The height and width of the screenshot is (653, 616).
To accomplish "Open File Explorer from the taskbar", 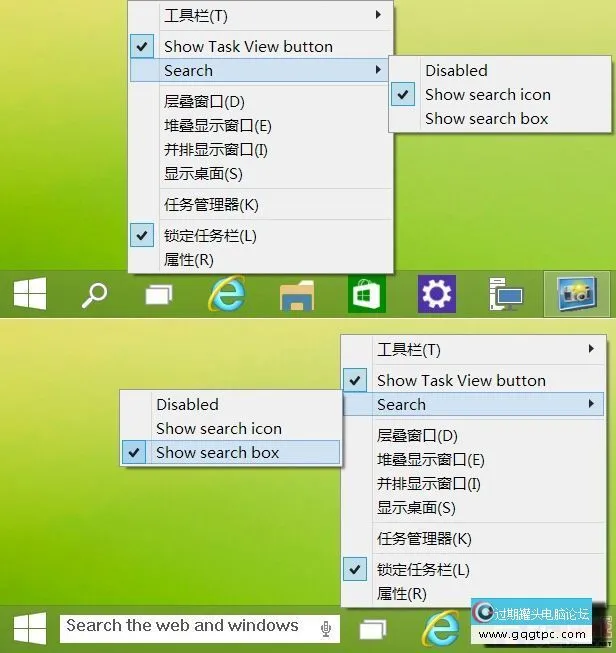I will [x=297, y=295].
